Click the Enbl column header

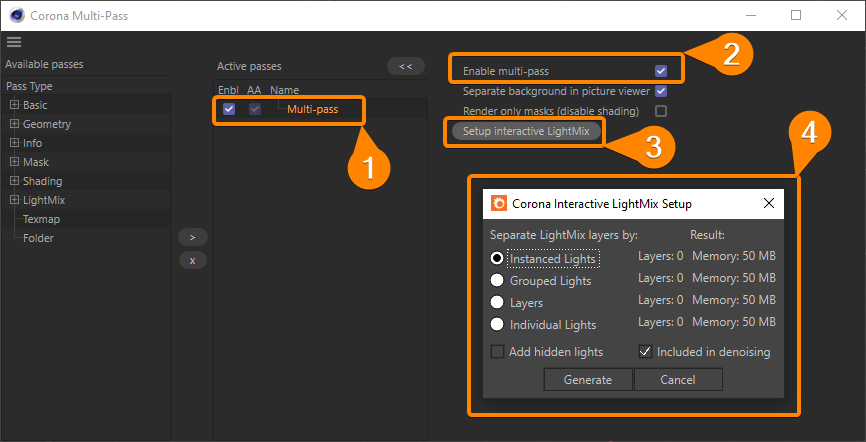tap(229, 90)
